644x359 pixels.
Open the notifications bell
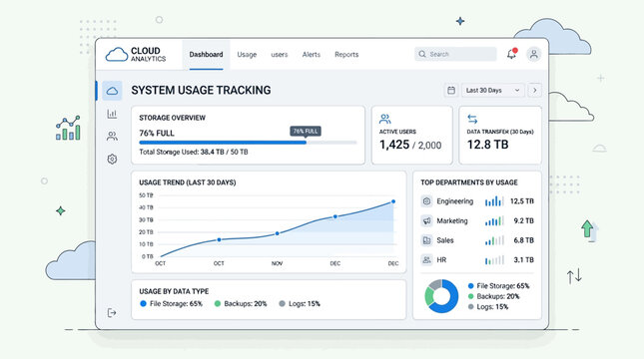(512, 54)
